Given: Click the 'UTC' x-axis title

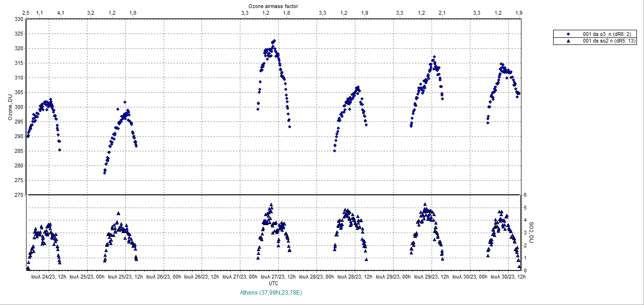Looking at the screenshot, I should (x=273, y=283).
